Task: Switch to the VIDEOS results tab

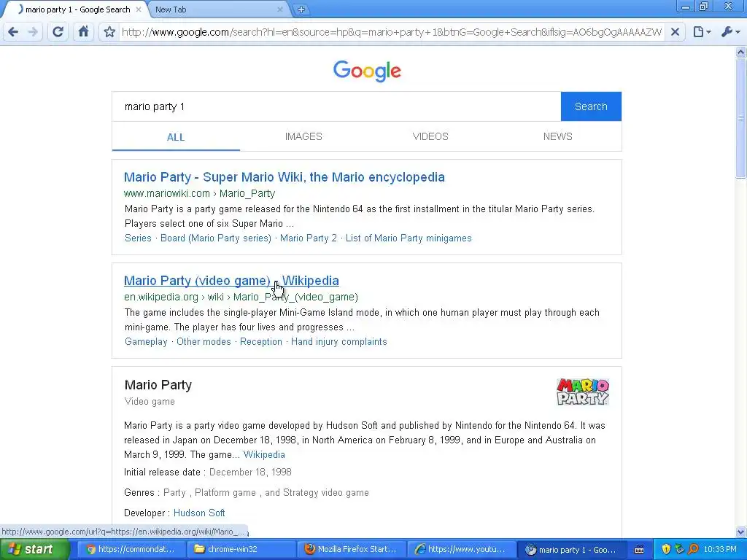Action: (430, 136)
